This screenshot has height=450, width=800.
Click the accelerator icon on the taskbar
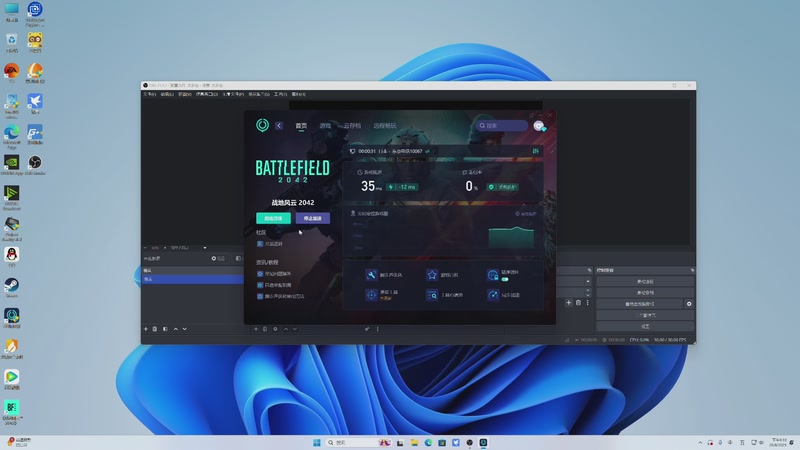[x=483, y=442]
